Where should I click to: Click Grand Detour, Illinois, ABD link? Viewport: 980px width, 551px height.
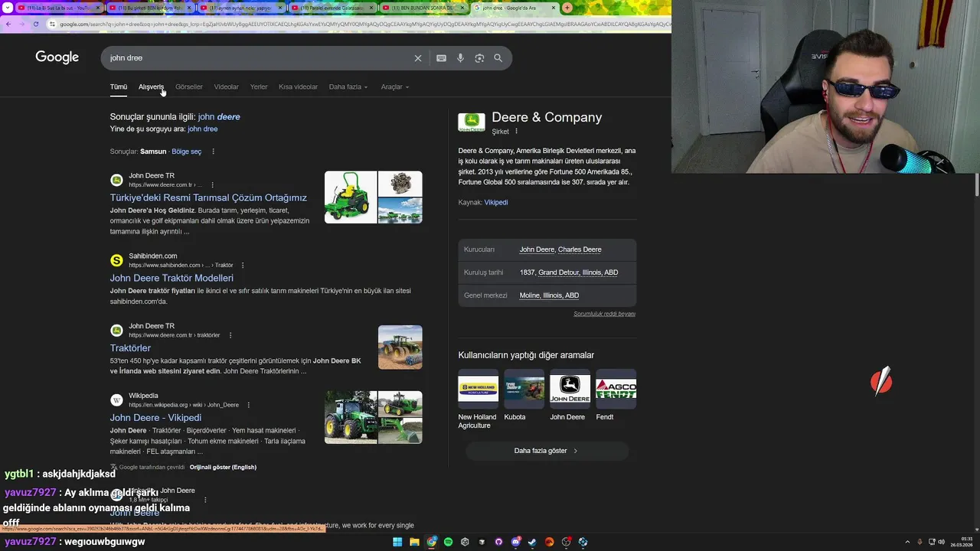tap(578, 272)
